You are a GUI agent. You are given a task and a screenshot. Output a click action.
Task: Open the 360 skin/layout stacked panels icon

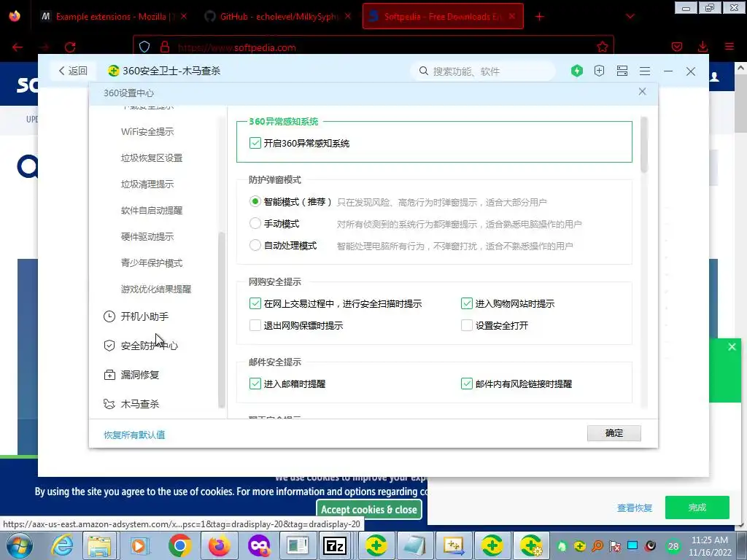point(622,71)
